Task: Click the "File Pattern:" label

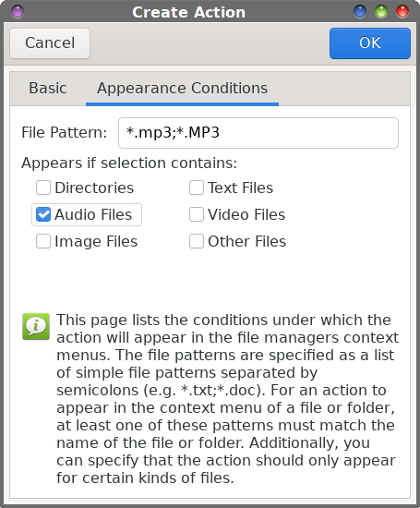Action: coord(64,132)
